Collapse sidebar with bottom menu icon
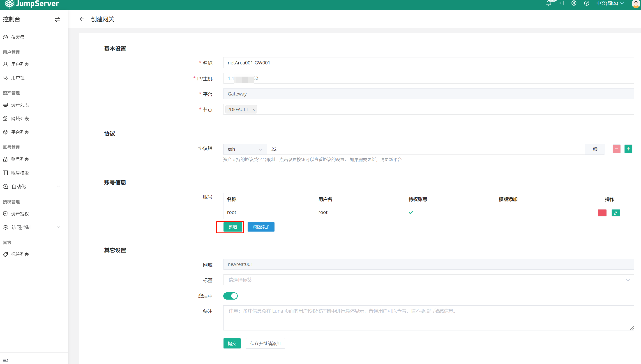The height and width of the screenshot is (364, 641). (5, 359)
